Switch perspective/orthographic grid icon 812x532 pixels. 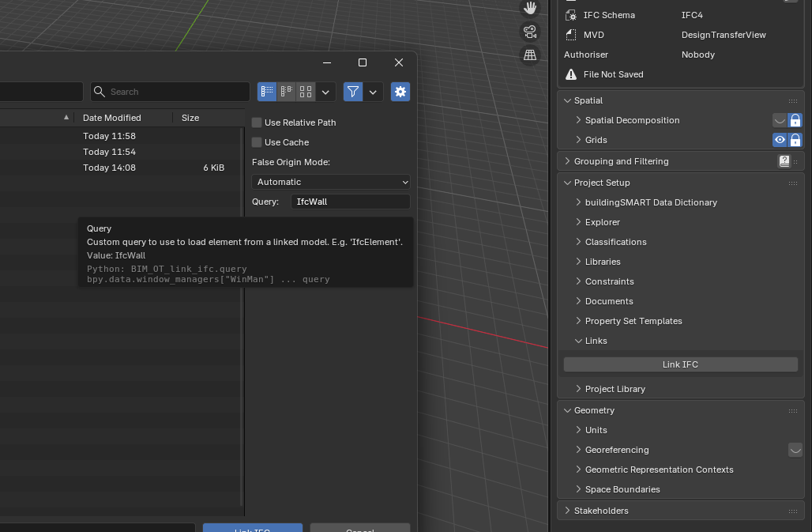click(530, 55)
